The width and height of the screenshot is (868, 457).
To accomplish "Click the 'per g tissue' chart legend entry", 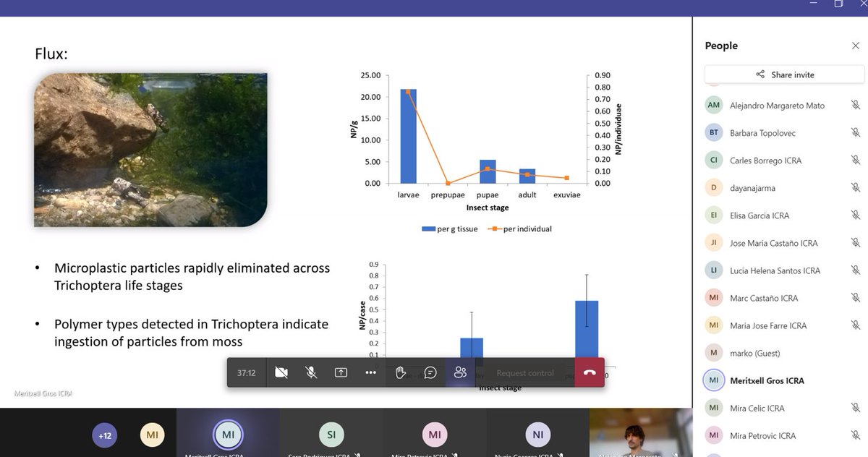I will [x=449, y=229].
